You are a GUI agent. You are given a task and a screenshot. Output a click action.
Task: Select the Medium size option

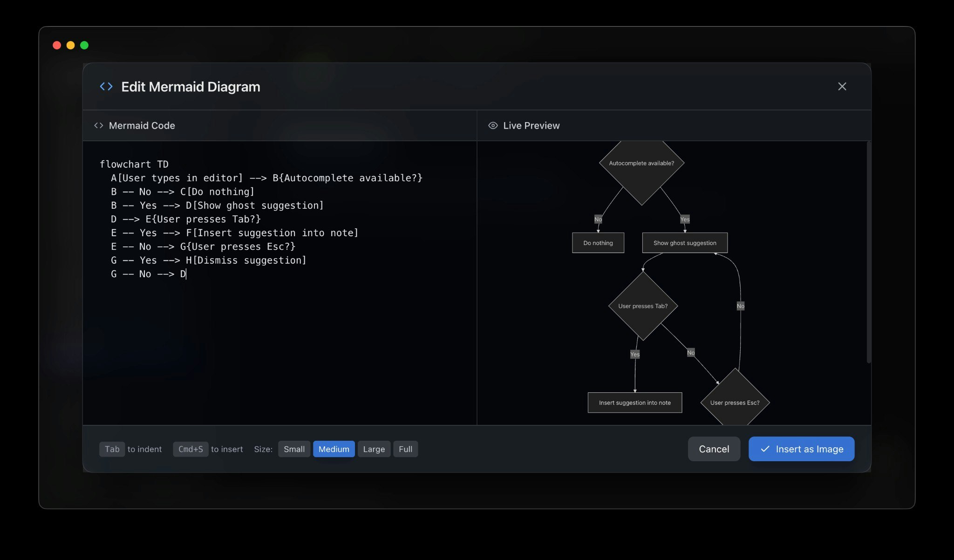[x=334, y=449]
